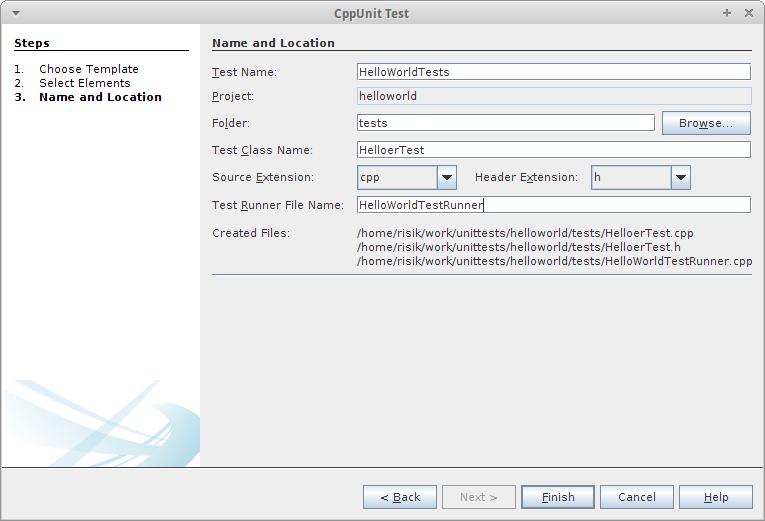This screenshot has height=521, width=765.
Task: Click the Test Runner File Name label
Action: click(x=278, y=205)
